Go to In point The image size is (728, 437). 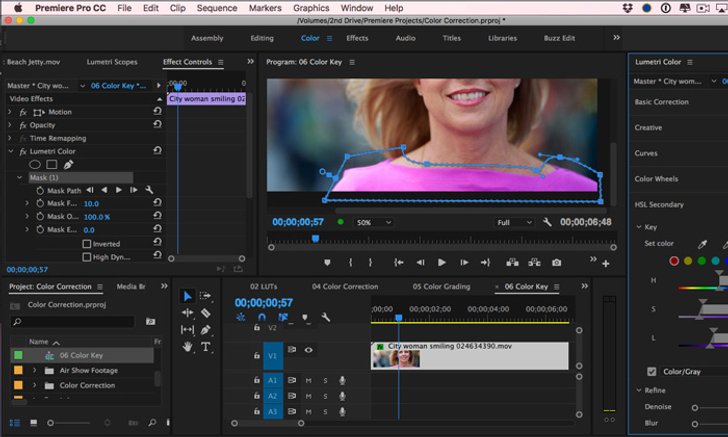pos(398,262)
